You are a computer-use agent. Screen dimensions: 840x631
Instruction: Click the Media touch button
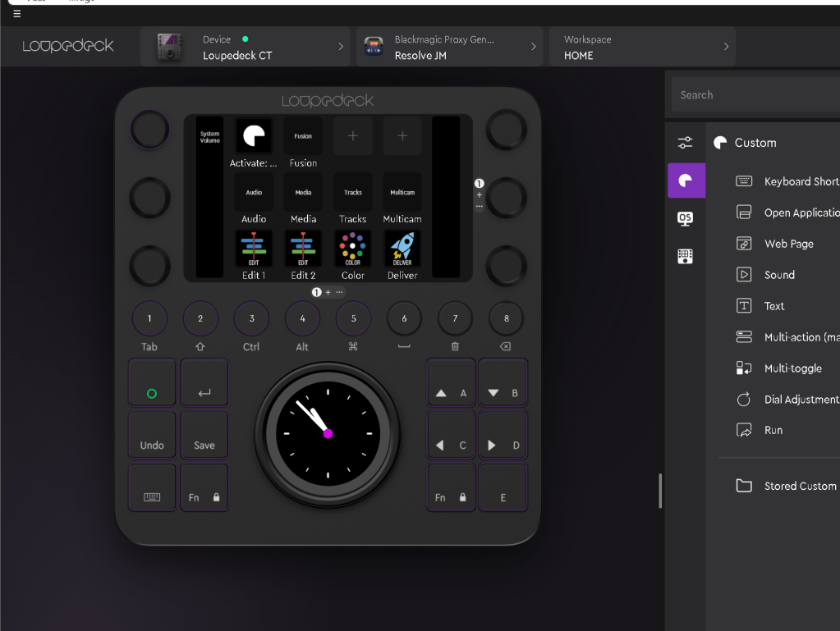tap(303, 193)
